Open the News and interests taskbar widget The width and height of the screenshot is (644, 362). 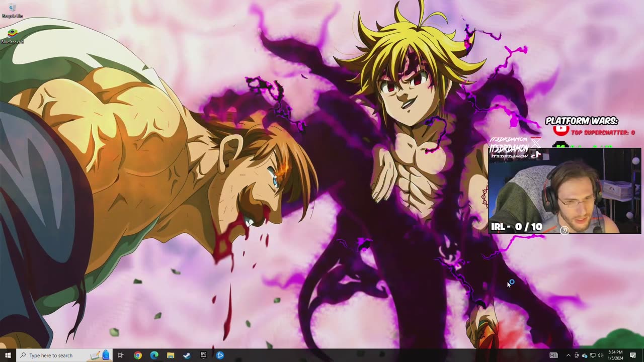click(x=553, y=355)
